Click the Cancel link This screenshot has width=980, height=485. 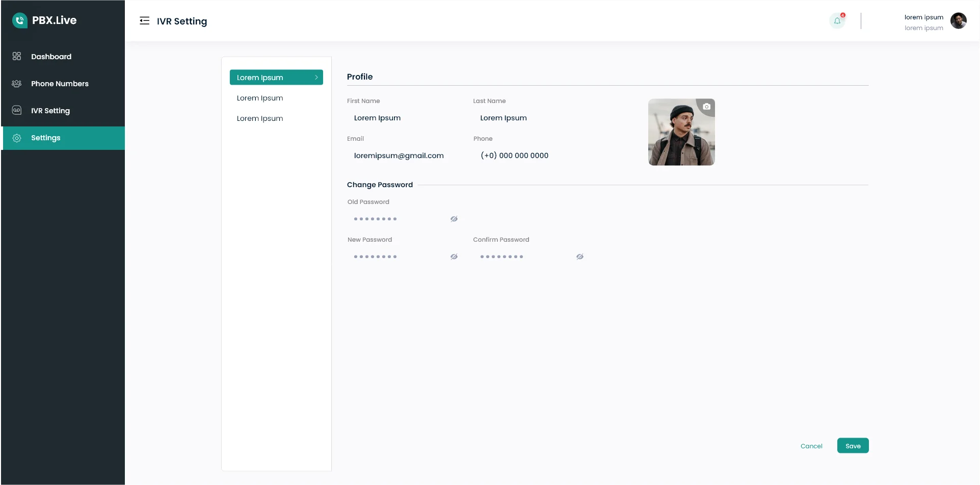pyautogui.click(x=811, y=446)
